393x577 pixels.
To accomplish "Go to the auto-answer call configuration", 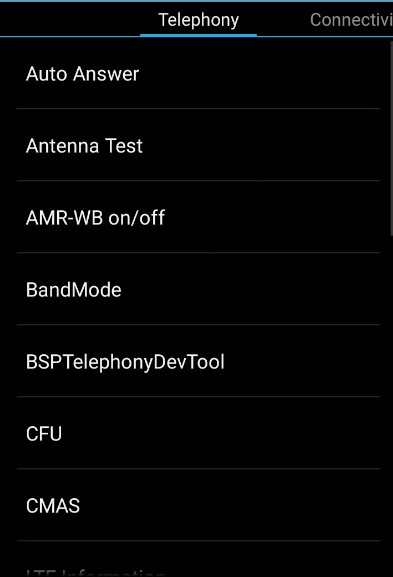I will [x=198, y=74].
